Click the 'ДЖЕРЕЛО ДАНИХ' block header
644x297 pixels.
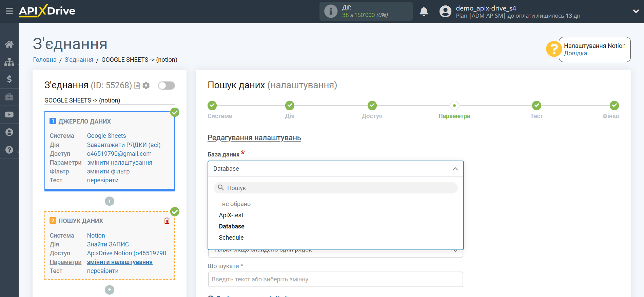pyautogui.click(x=85, y=122)
